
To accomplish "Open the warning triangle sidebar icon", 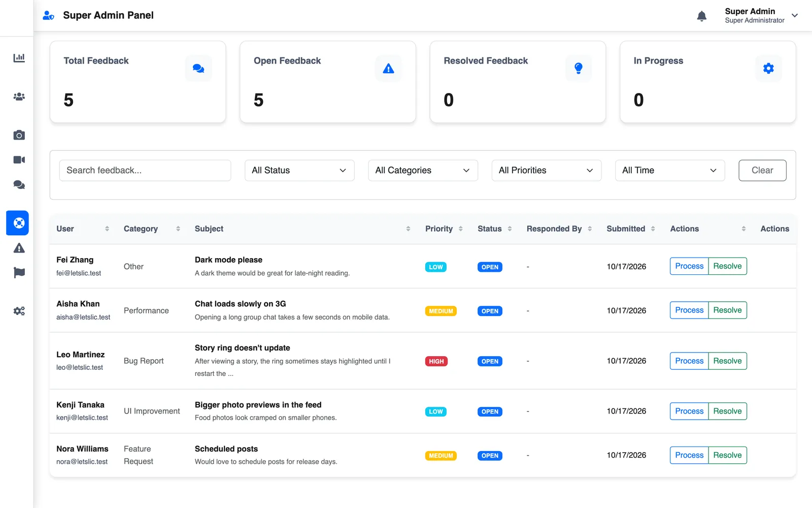I will pyautogui.click(x=19, y=248).
